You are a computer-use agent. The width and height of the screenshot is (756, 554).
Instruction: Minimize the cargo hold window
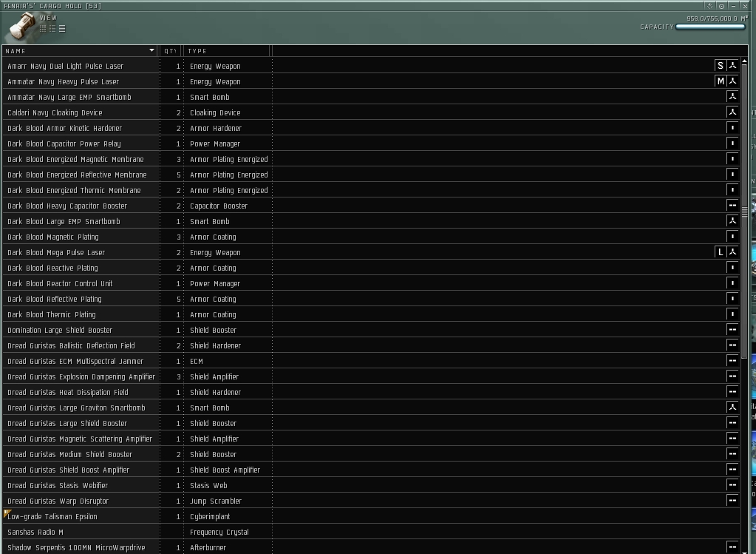pos(733,6)
